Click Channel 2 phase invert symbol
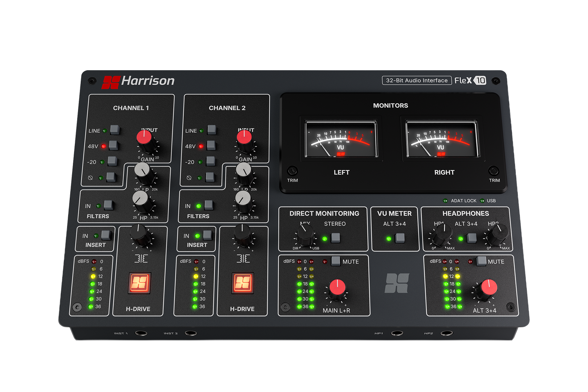Viewport: 588px width, 392px height. (x=189, y=178)
